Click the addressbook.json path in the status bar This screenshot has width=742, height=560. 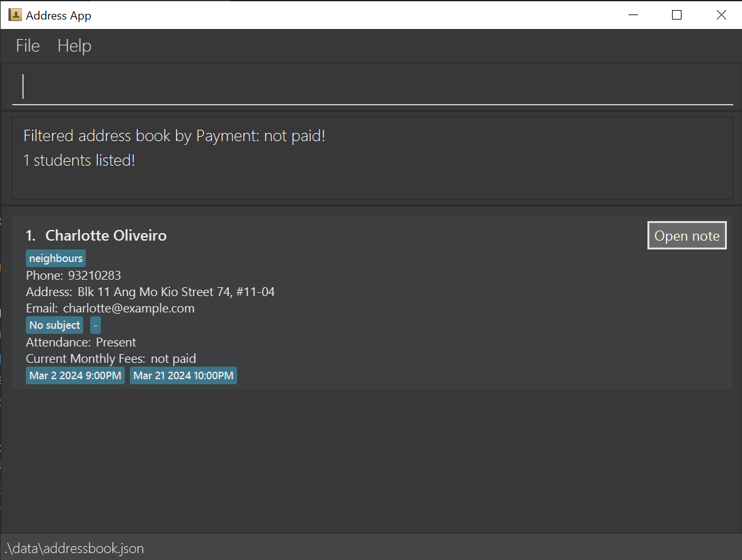click(74, 548)
